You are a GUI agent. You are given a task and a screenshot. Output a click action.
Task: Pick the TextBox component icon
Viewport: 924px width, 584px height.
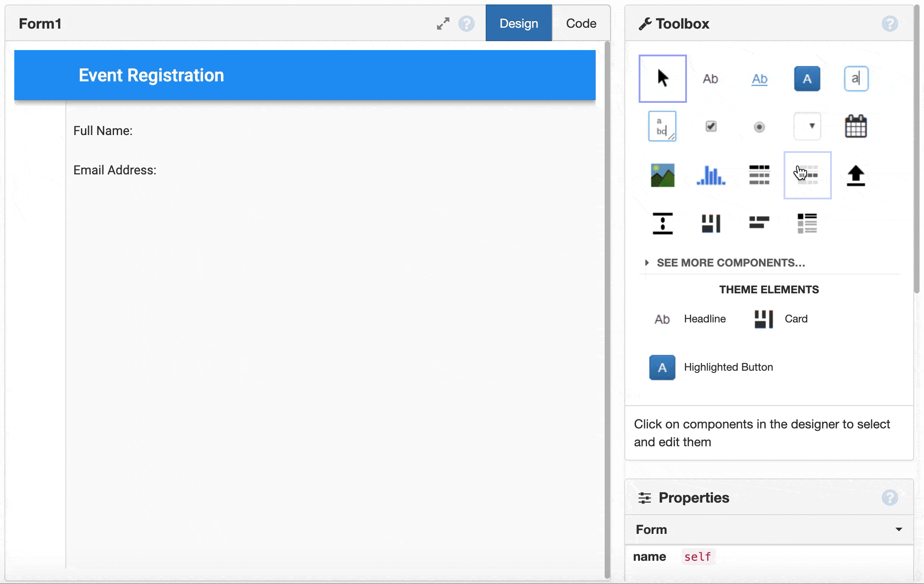856,79
